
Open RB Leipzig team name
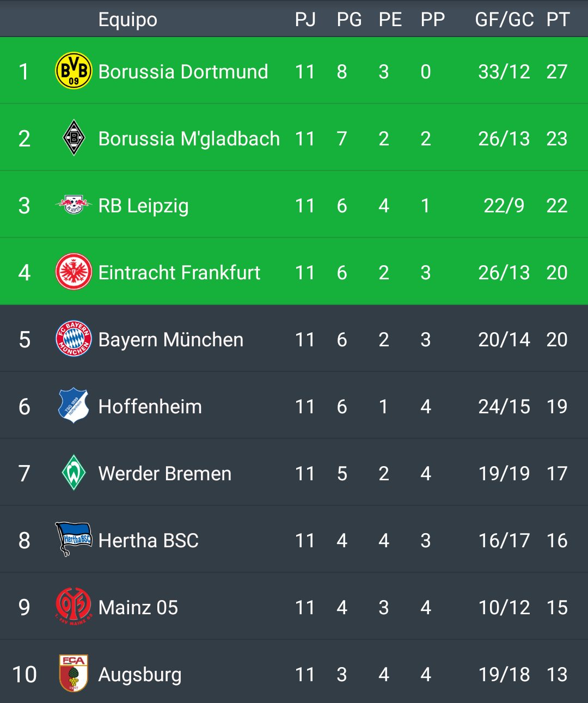tap(143, 206)
